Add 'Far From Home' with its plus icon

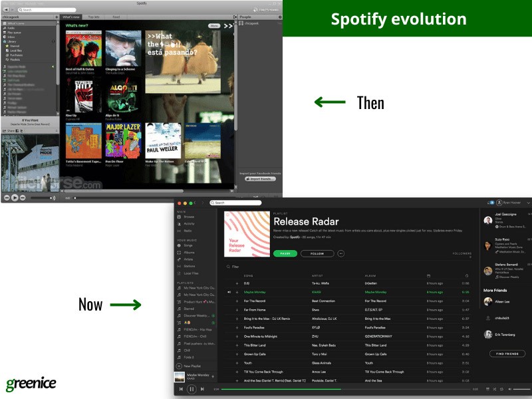237,310
